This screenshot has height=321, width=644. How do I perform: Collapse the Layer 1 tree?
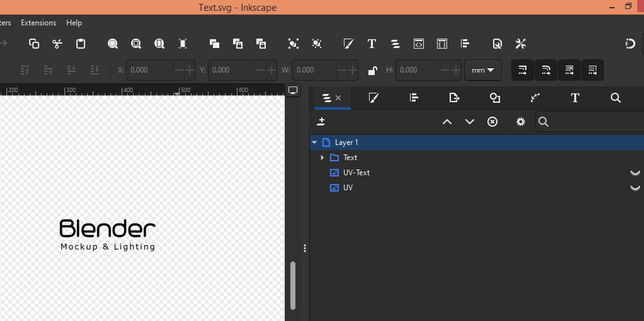click(314, 142)
